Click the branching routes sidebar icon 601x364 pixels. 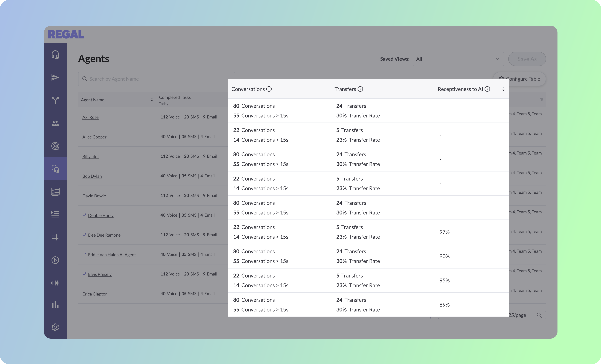point(55,100)
